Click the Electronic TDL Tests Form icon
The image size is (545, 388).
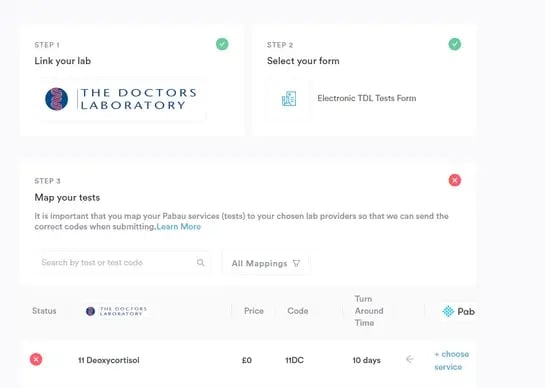coord(289,99)
